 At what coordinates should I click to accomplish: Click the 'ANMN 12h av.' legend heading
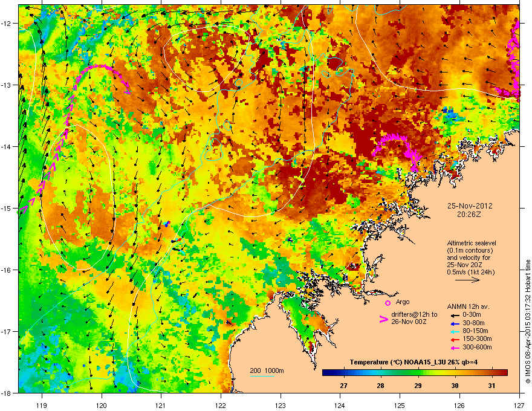pyautogui.click(x=468, y=306)
